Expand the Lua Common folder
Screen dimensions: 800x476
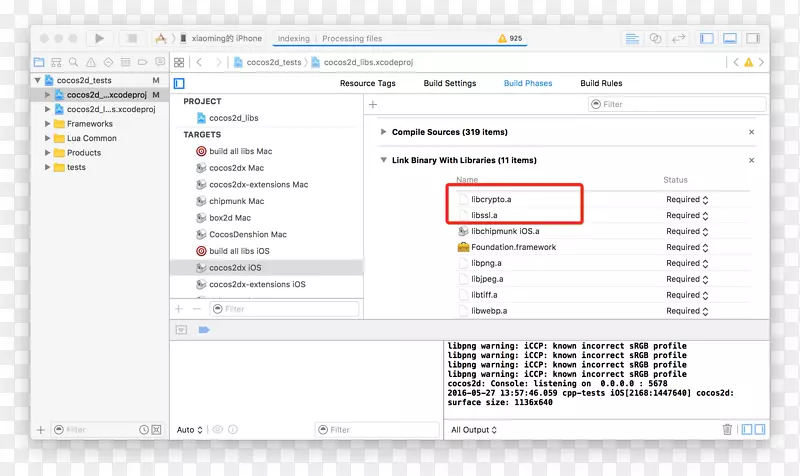coord(47,138)
